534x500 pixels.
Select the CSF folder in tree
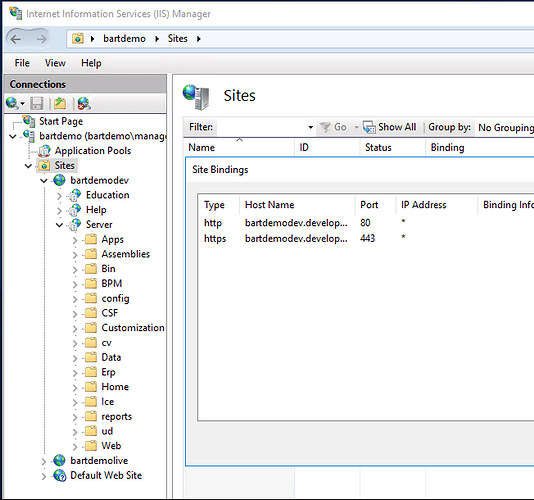(x=109, y=313)
